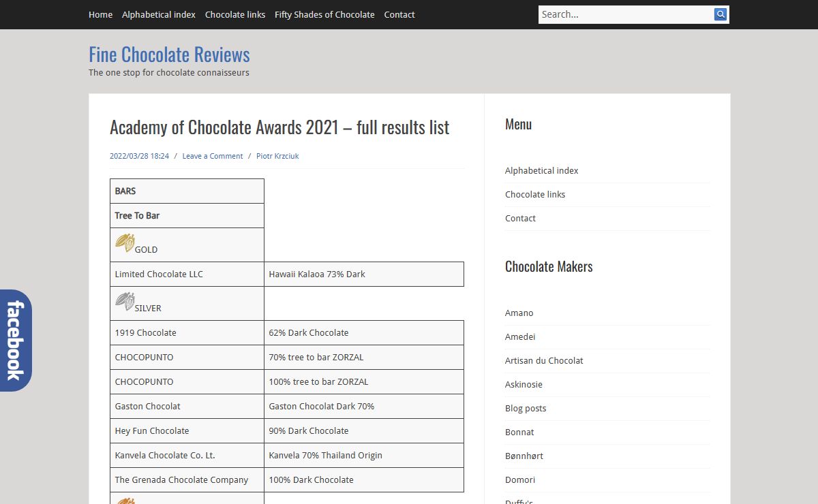Viewport: 818px width, 504px height.
Task: Open Blog posts sidebar link
Action: pyautogui.click(x=526, y=409)
